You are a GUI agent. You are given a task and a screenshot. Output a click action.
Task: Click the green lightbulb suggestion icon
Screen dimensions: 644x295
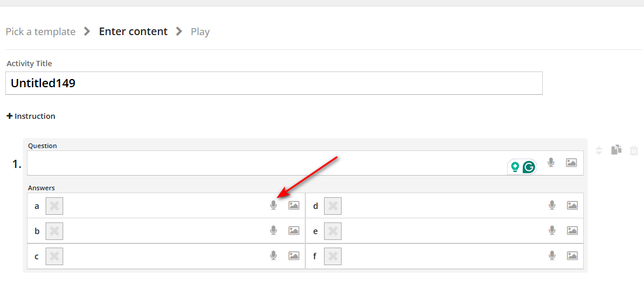pyautogui.click(x=515, y=167)
